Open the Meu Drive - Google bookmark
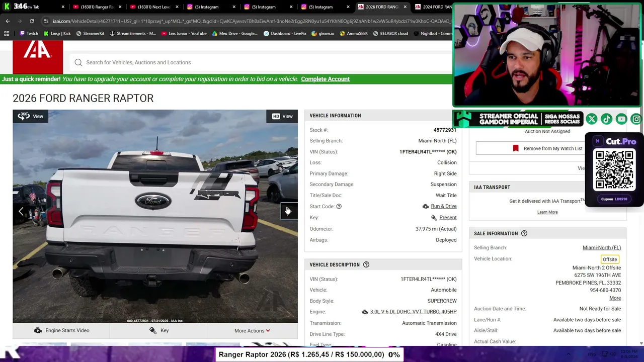 pos(234,34)
